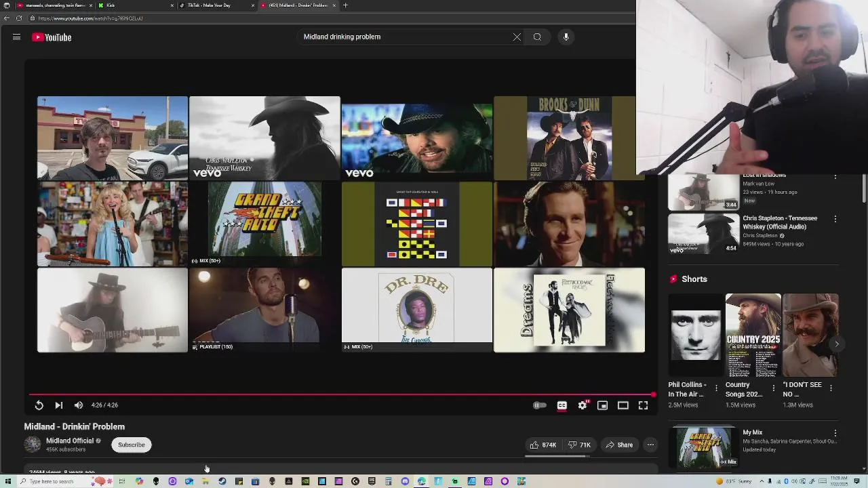The image size is (868, 488).
Task: Open Midland Official channel name link
Action: [x=70, y=441]
